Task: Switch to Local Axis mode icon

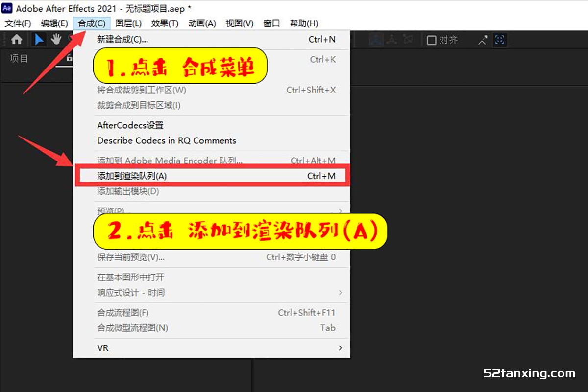Action: coord(376,40)
